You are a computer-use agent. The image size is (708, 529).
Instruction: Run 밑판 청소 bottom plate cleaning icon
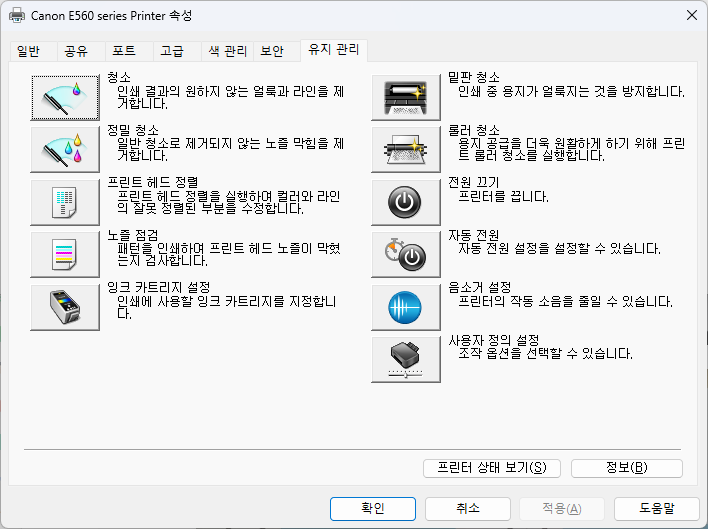pos(405,97)
